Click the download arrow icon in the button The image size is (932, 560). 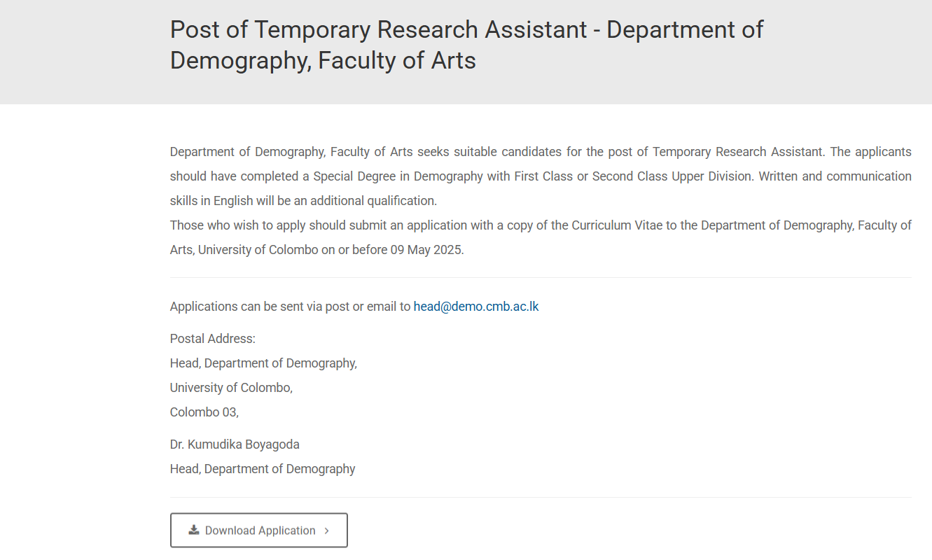[194, 530]
